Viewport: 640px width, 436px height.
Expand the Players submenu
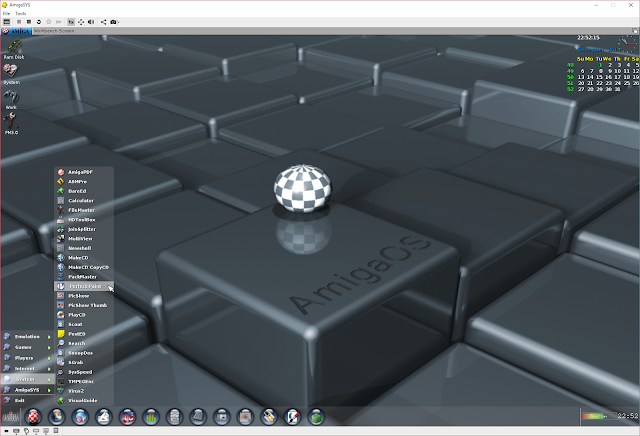click(x=27, y=358)
